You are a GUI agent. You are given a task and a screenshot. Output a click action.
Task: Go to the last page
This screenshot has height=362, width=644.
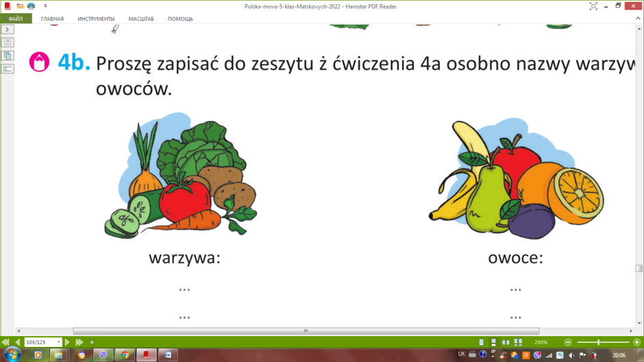point(79,342)
